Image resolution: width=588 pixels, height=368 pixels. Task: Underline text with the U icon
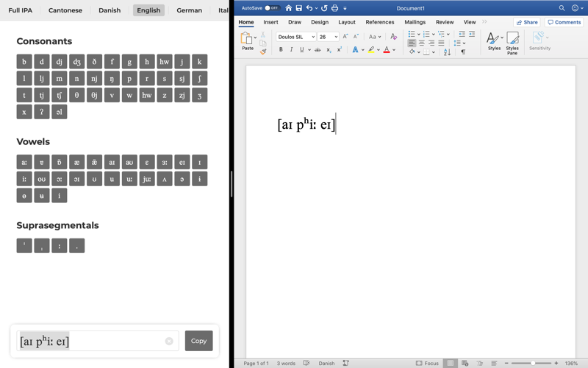pyautogui.click(x=302, y=49)
